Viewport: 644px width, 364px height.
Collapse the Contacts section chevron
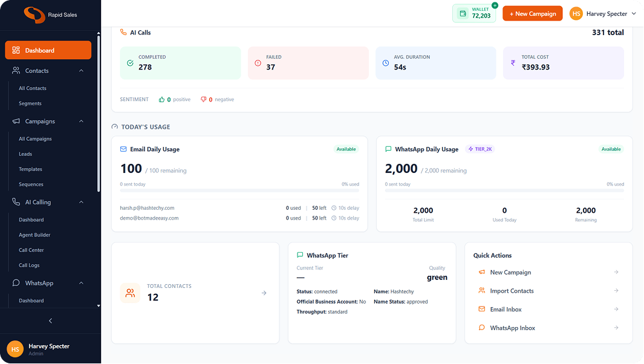coord(81,71)
